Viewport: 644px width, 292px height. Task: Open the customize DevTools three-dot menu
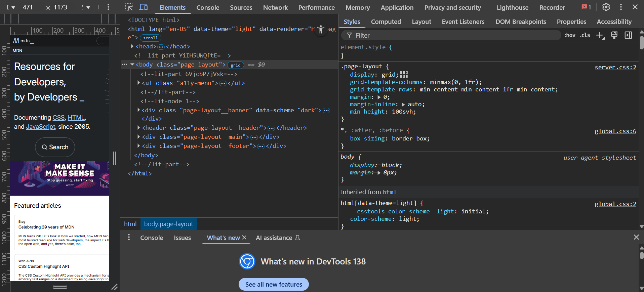pyautogui.click(x=621, y=7)
